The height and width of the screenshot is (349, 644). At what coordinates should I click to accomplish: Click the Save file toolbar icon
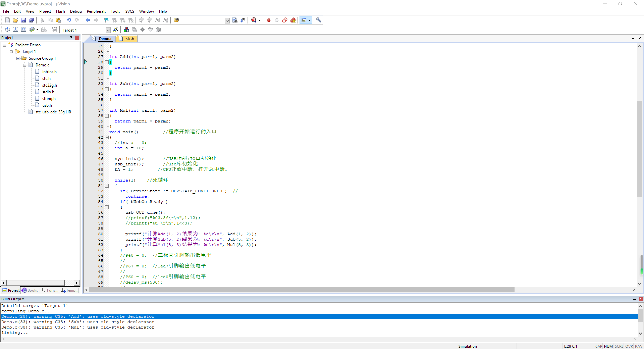23,20
